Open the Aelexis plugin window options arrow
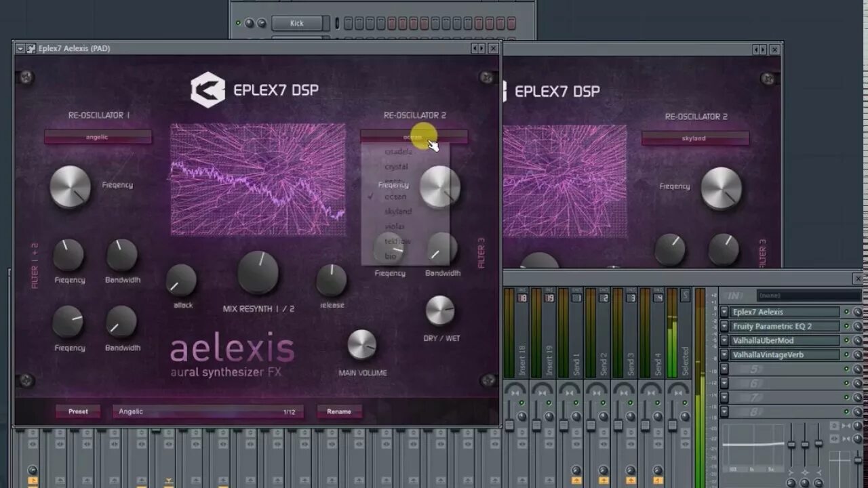Screen dimensions: 868x488 pyautogui.click(x=20, y=48)
